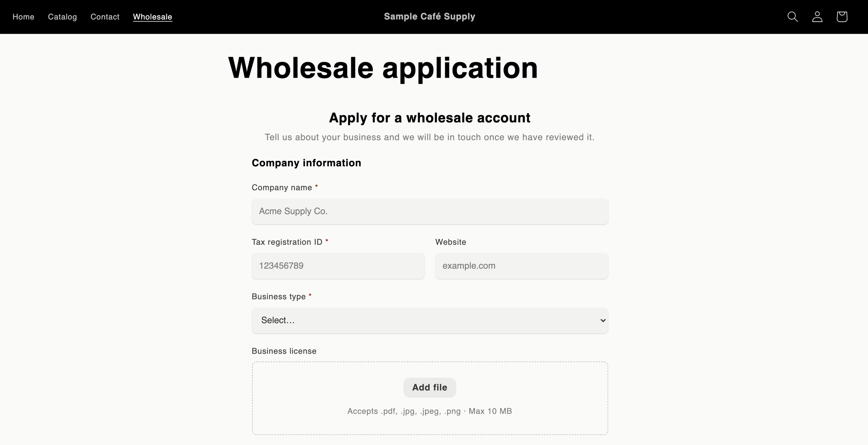This screenshot has height=445, width=868.
Task: Go to the Home menu link
Action: (24, 17)
